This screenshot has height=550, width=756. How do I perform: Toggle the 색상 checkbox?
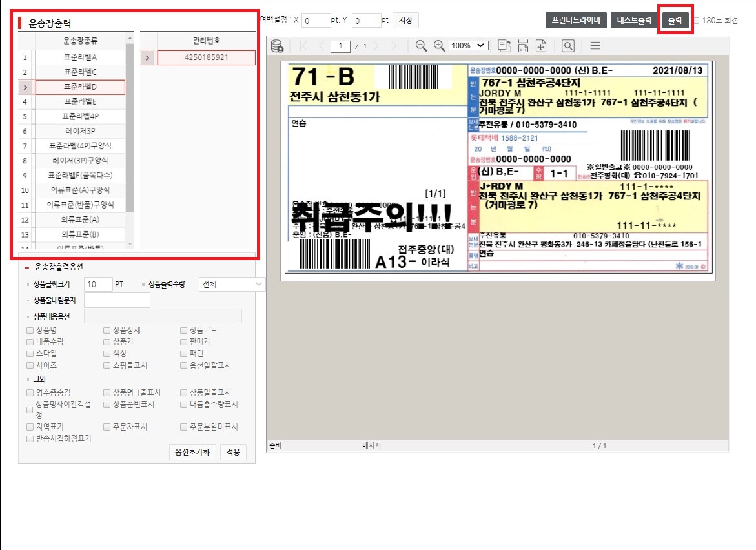click(x=107, y=353)
